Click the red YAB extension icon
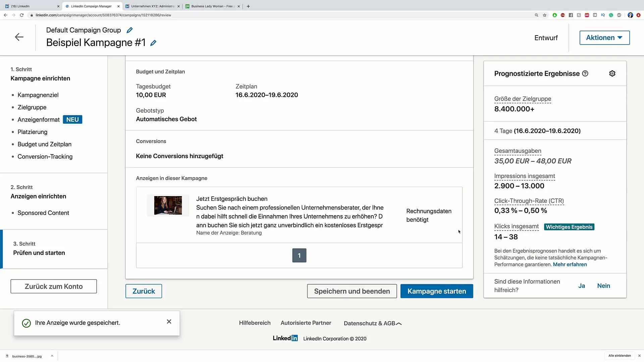 [x=563, y=15]
